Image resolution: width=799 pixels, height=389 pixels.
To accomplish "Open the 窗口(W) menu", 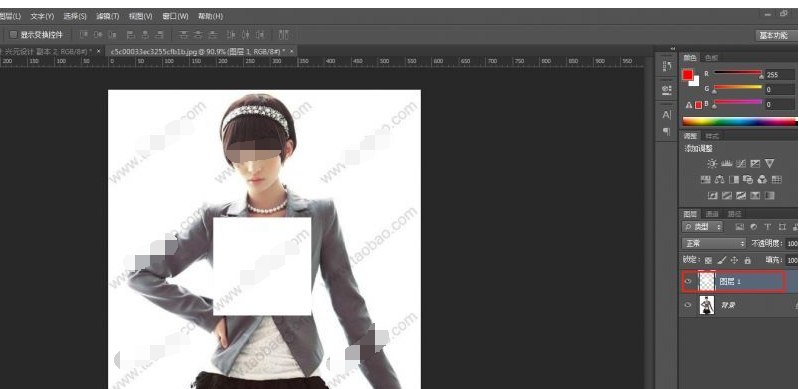I will (175, 16).
